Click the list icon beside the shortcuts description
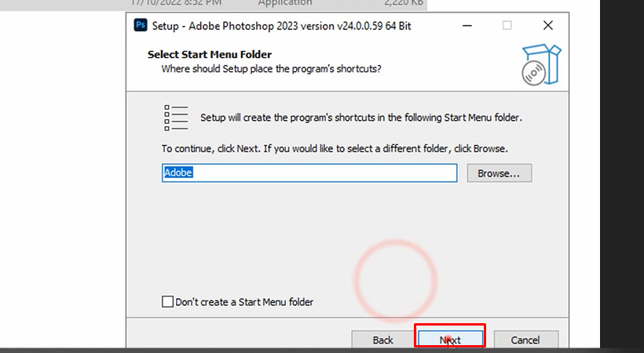This screenshot has height=353, width=644. (x=176, y=118)
